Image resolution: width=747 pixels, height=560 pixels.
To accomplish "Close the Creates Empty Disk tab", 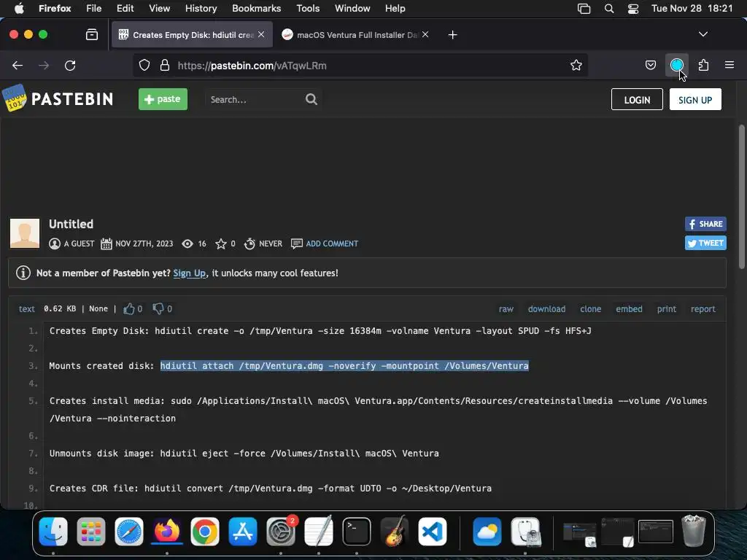I will [x=261, y=34].
